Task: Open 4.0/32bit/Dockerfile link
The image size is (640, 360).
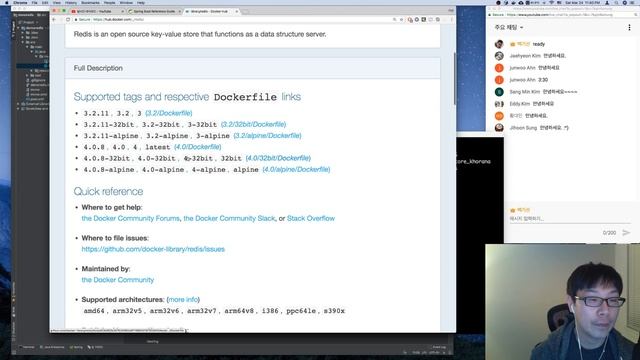Action: (x=278, y=158)
